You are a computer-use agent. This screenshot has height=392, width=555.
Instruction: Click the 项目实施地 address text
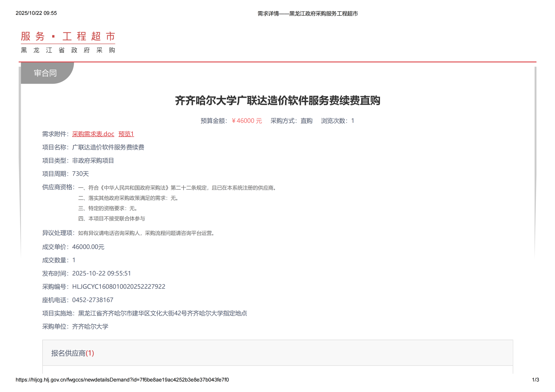(162, 313)
